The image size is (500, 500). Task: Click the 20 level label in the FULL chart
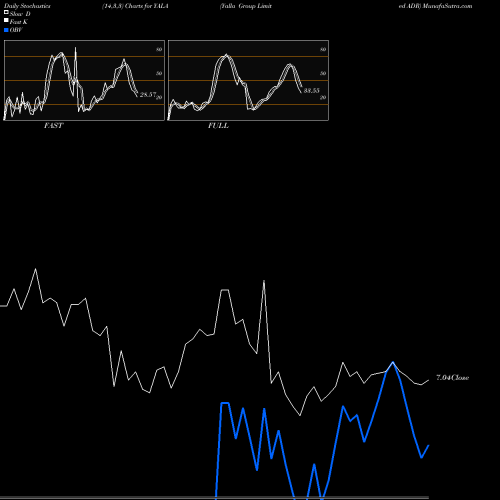pos(323,97)
